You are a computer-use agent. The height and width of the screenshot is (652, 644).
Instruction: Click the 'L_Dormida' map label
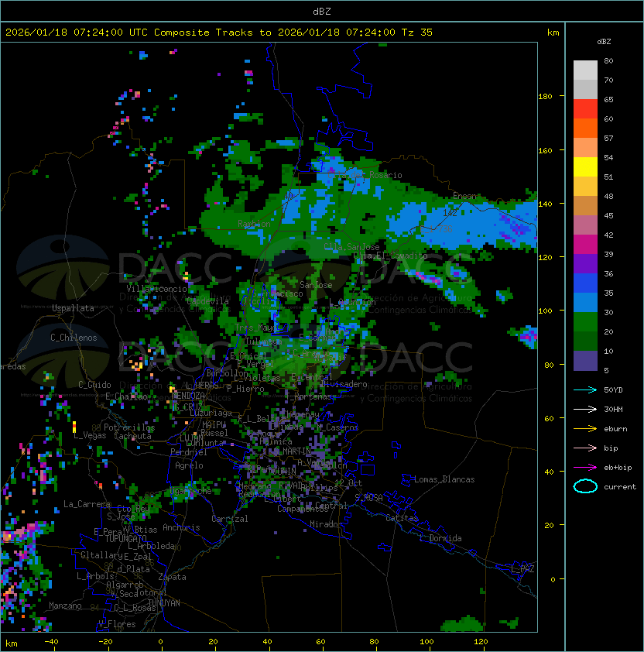pos(440,538)
